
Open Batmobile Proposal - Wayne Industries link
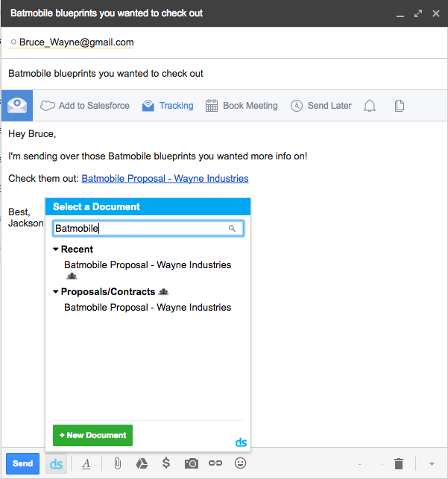pyautogui.click(x=165, y=178)
